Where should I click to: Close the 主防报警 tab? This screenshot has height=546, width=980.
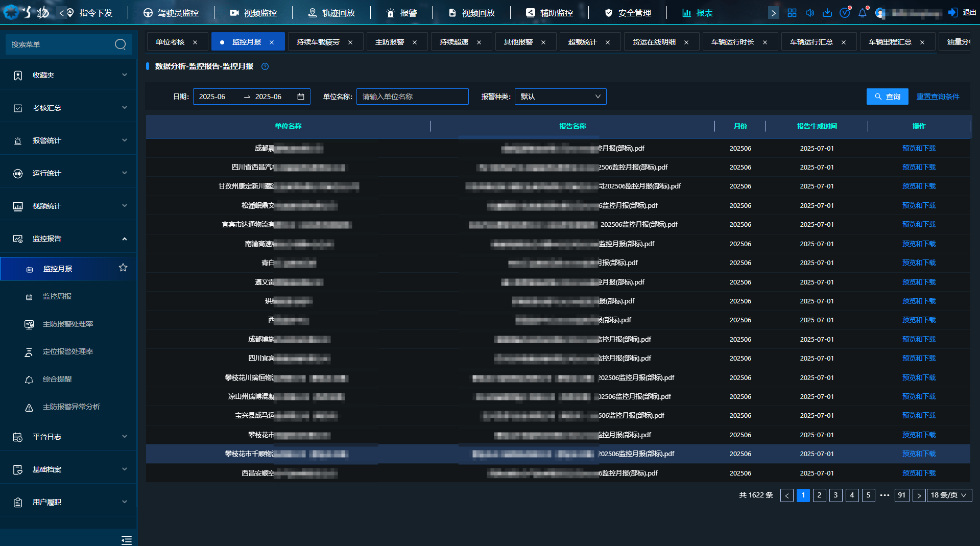(x=415, y=42)
